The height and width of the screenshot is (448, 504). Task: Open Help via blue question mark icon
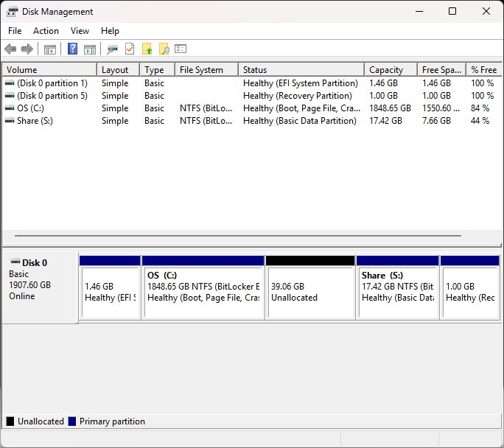click(x=73, y=49)
